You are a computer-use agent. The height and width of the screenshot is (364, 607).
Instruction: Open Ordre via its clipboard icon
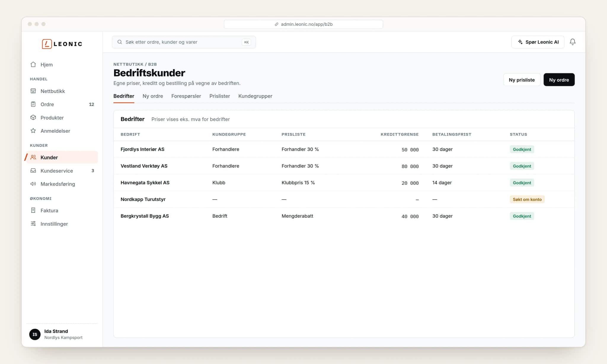pos(33,104)
